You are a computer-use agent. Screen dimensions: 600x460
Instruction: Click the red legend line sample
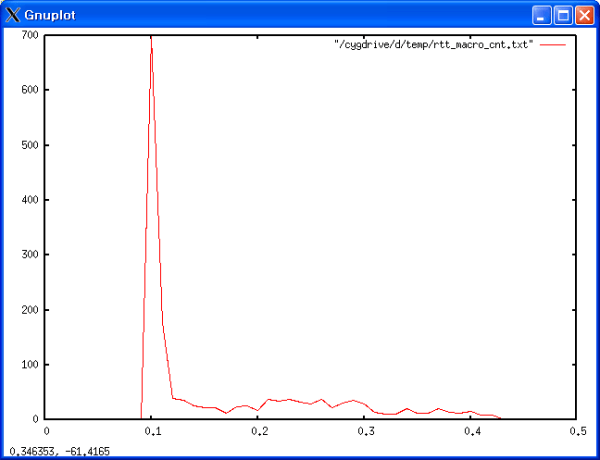[553, 45]
